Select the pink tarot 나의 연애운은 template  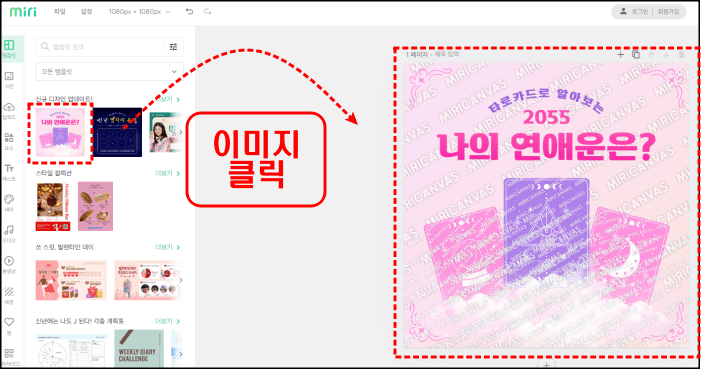60,132
